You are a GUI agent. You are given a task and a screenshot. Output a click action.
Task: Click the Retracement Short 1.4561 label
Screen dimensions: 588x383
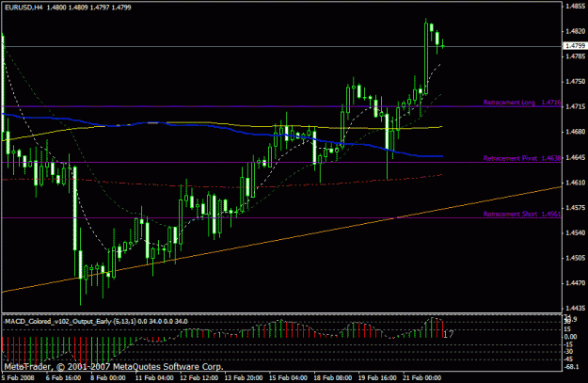pos(522,214)
